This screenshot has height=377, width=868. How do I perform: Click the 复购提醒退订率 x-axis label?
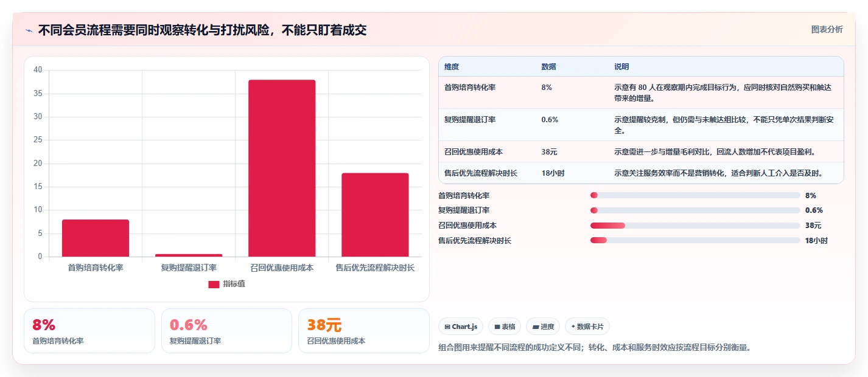tap(189, 268)
